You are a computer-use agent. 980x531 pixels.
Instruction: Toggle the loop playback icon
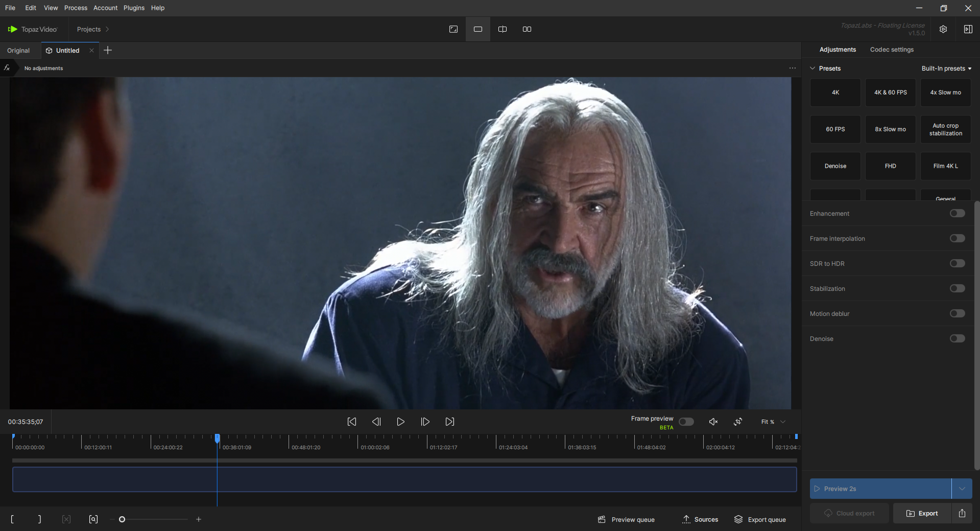tap(738, 422)
